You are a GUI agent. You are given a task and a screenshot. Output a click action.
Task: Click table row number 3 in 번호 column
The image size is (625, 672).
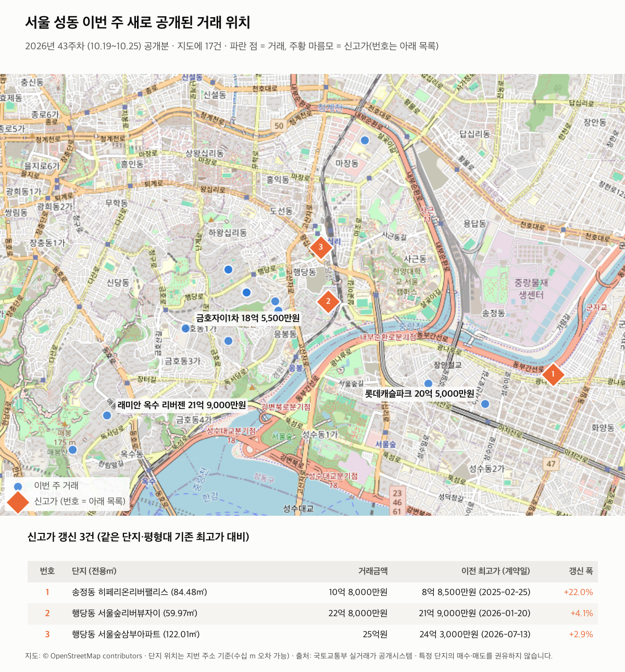point(47,634)
